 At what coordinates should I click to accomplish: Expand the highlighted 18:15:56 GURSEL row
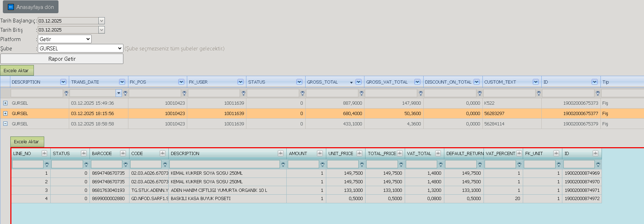(5, 113)
